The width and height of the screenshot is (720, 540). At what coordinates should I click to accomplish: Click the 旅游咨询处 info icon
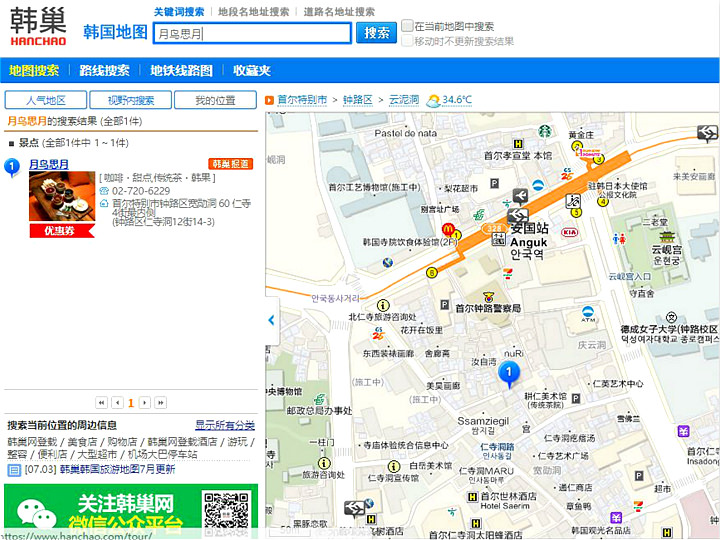pyautogui.click(x=324, y=463)
